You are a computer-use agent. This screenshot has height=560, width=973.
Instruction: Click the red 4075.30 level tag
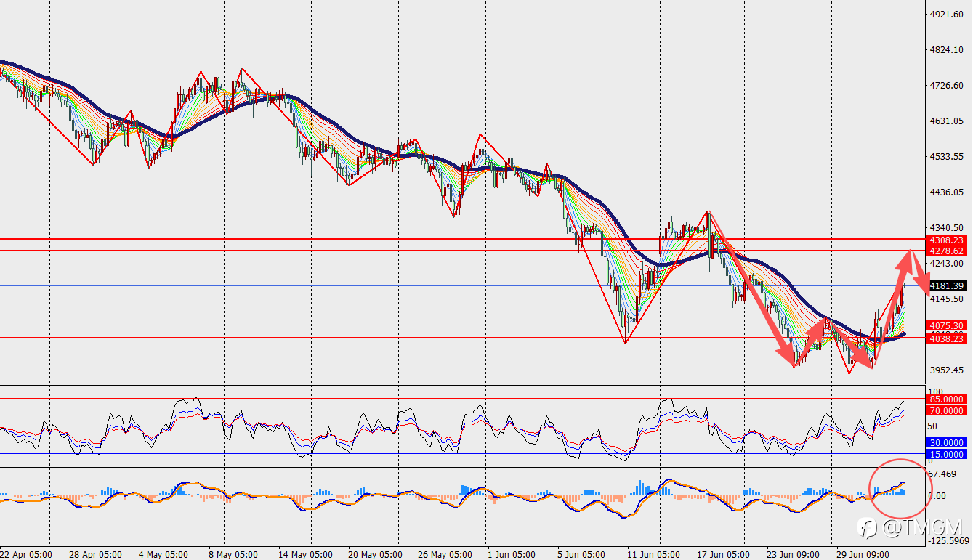[947, 326]
